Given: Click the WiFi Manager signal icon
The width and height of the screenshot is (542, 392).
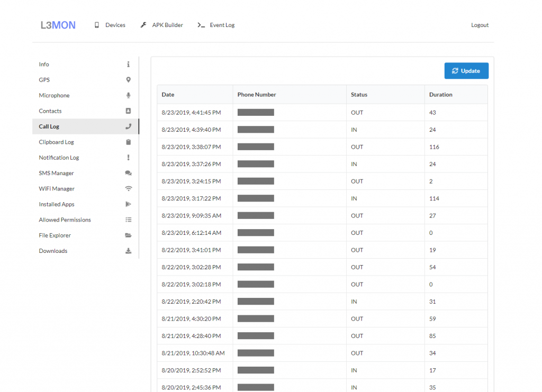Looking at the screenshot, I should pyautogui.click(x=128, y=189).
